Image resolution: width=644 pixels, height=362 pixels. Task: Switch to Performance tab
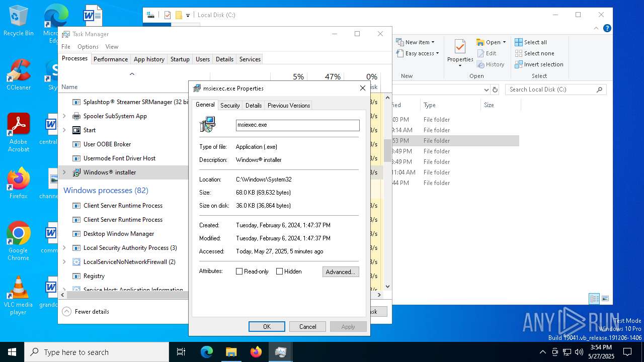click(111, 59)
